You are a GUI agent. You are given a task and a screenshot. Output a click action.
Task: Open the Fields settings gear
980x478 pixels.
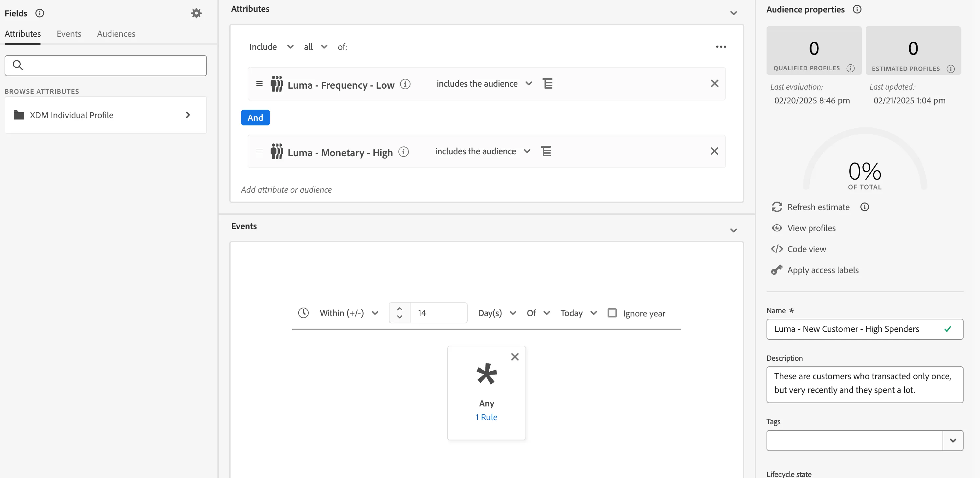pyautogui.click(x=196, y=13)
